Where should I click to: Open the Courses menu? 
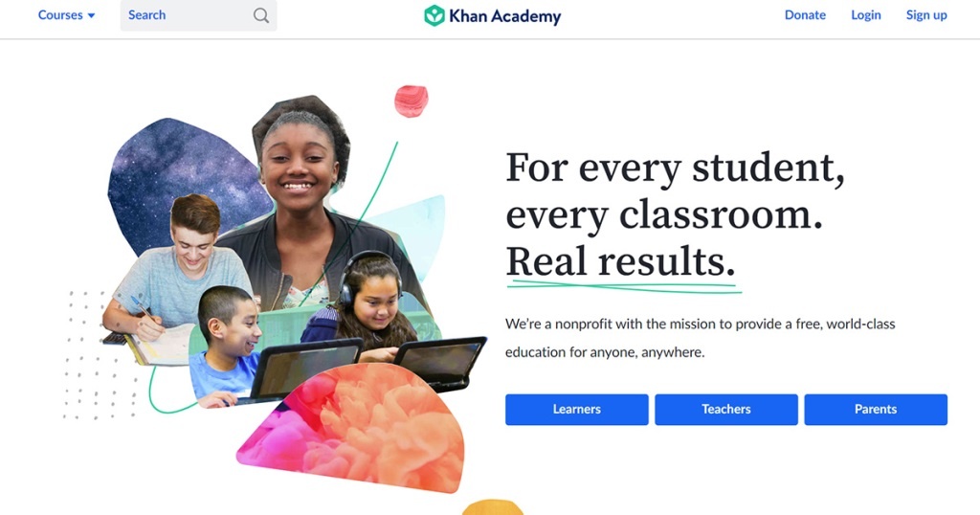[x=66, y=15]
